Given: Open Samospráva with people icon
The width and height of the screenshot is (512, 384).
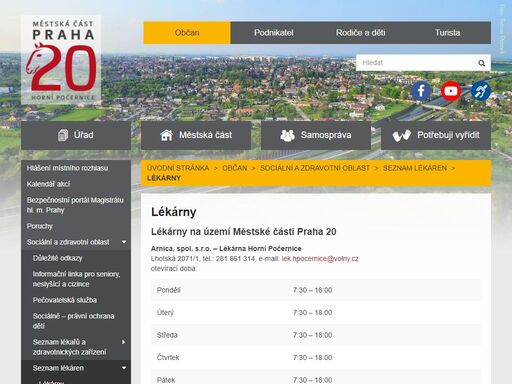Looking at the screenshot, I should [x=316, y=135].
